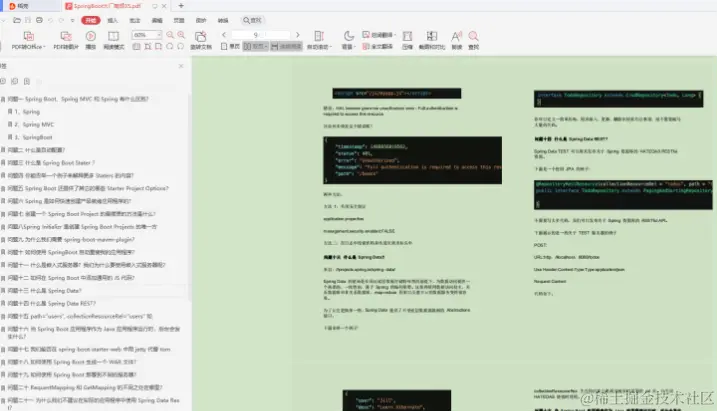The width and height of the screenshot is (720, 412).
Task: Open bookmark 问题七 Spring Boot Project
Action: tap(81, 214)
